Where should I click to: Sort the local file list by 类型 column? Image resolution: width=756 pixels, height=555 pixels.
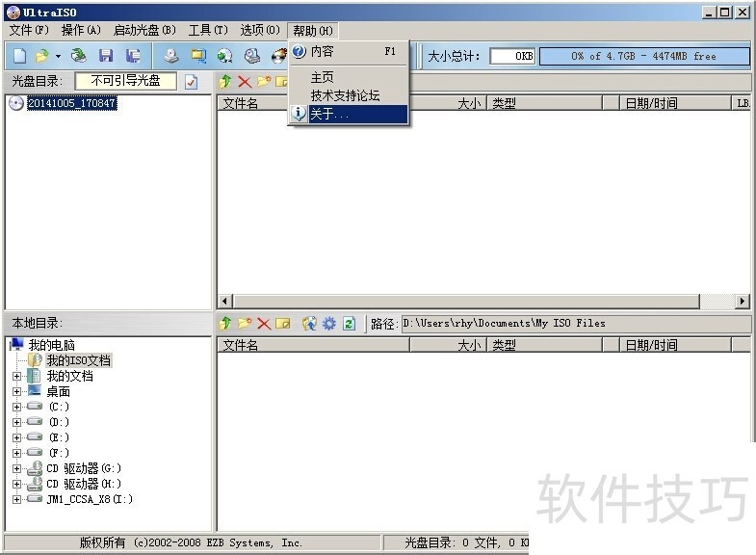coord(545,345)
